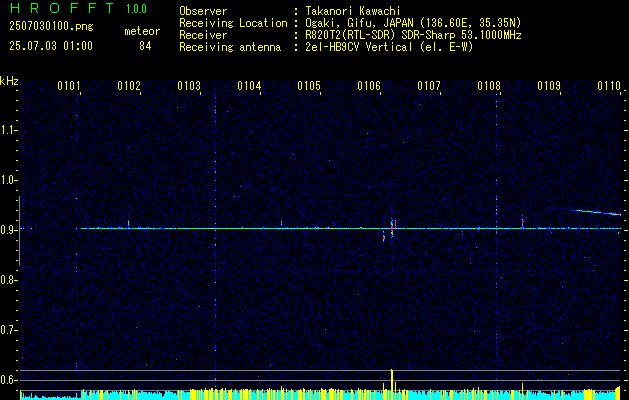Click the kHz axis unit label
This screenshot has width=629, height=400.
click(x=9, y=81)
